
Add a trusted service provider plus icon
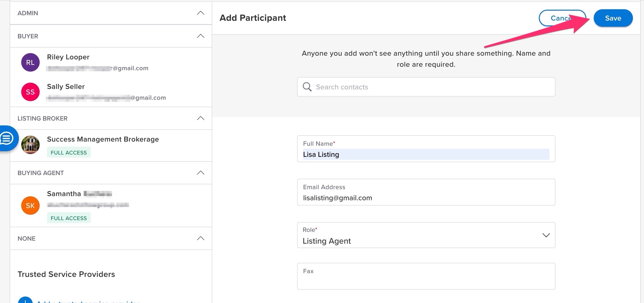click(x=25, y=300)
